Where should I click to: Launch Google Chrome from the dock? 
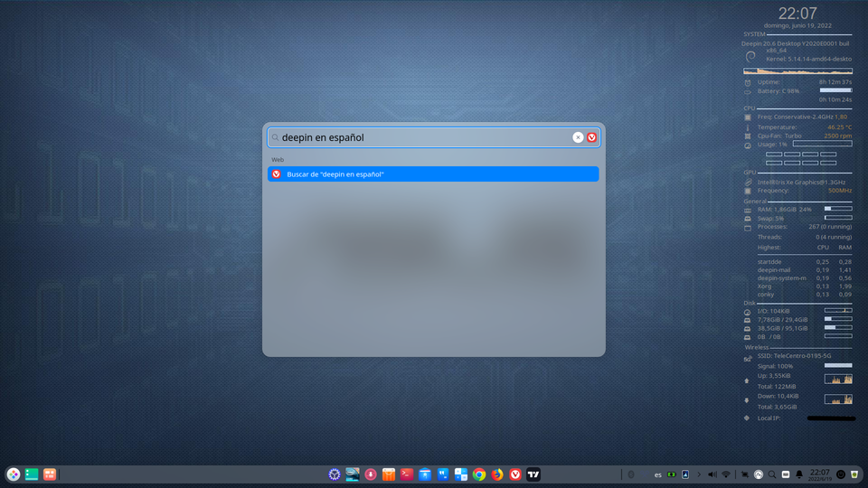tap(479, 474)
